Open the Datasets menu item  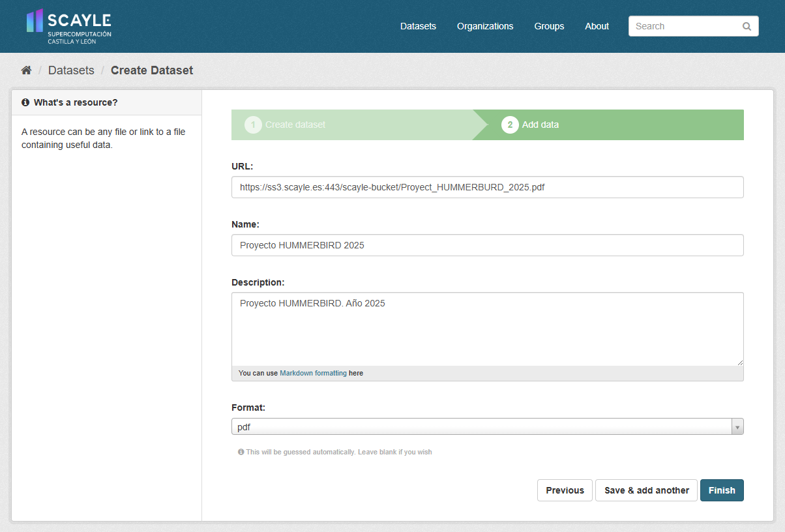coord(418,26)
